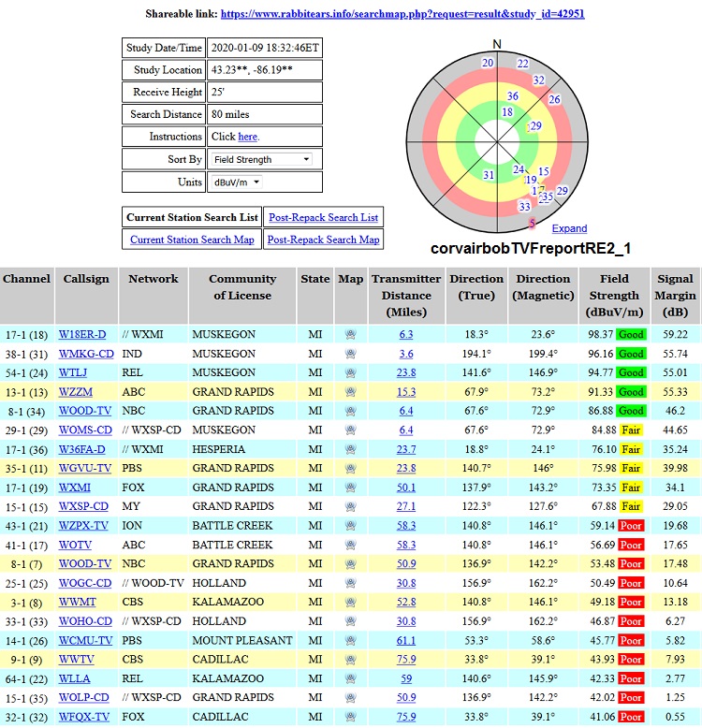Open map icon for WOMS-CD station
Image resolution: width=702 pixels, height=728 pixels.
pyautogui.click(x=351, y=430)
